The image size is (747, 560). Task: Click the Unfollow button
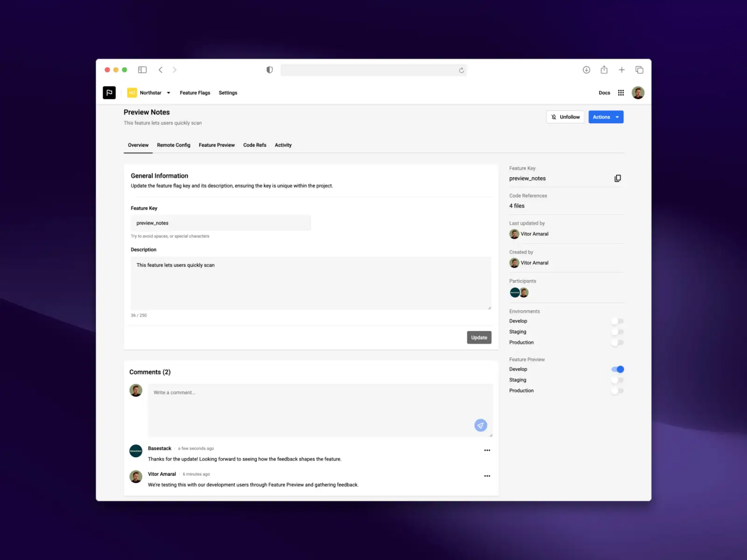pyautogui.click(x=565, y=117)
